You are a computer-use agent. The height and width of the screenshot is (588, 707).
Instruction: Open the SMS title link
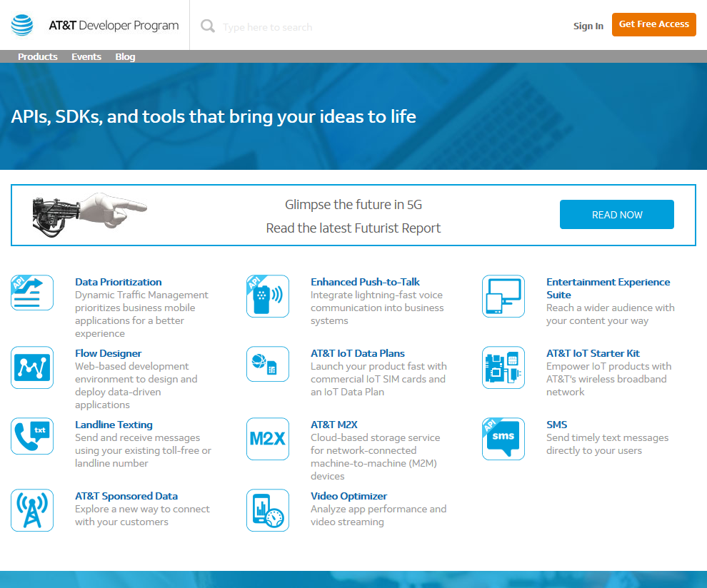pyautogui.click(x=556, y=425)
